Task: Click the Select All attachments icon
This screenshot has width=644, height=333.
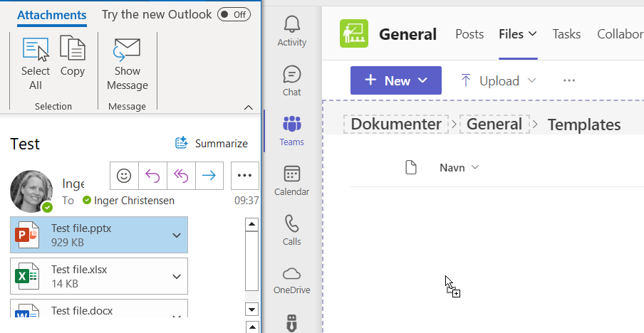Action: click(36, 51)
